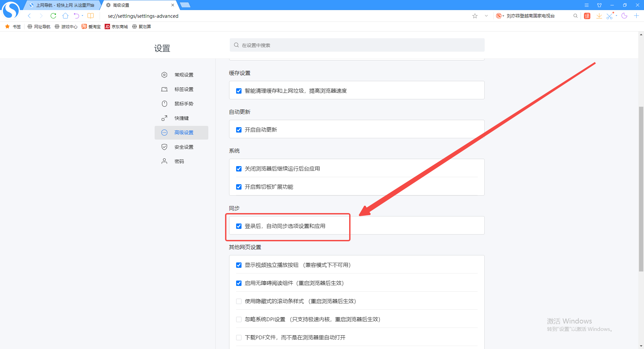Click the 书签 star bookmark

pos(13,27)
